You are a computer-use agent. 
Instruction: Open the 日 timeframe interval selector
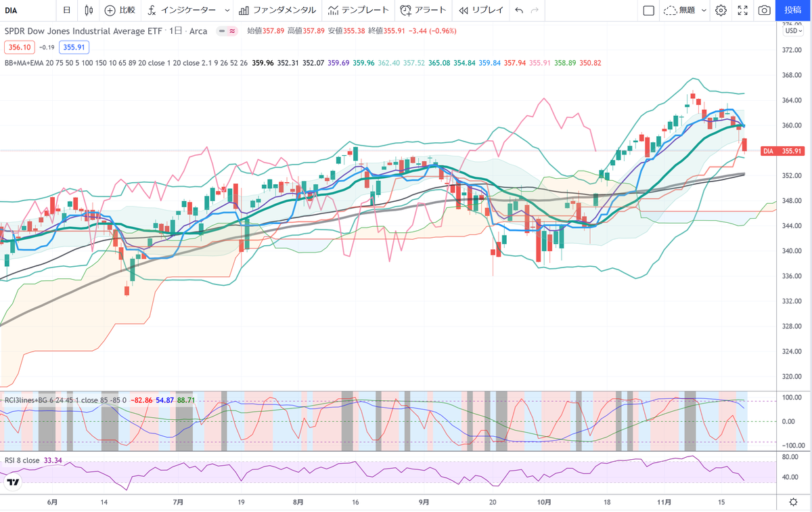pyautogui.click(x=66, y=10)
